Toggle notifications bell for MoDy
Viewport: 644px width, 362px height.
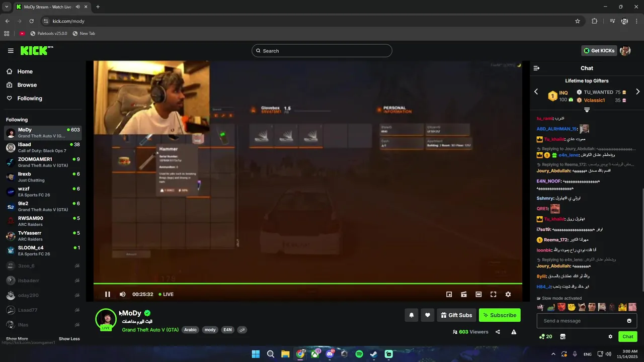411,315
